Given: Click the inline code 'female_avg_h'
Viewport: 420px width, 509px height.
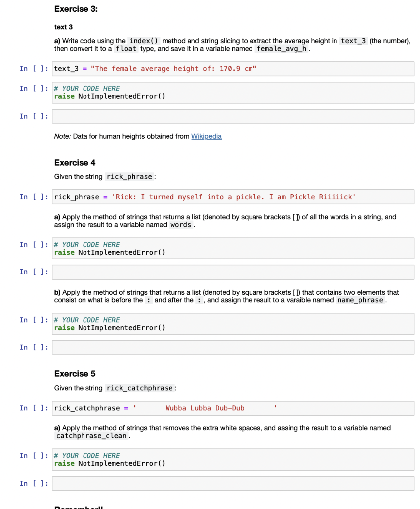Looking at the screenshot, I should [x=281, y=49].
